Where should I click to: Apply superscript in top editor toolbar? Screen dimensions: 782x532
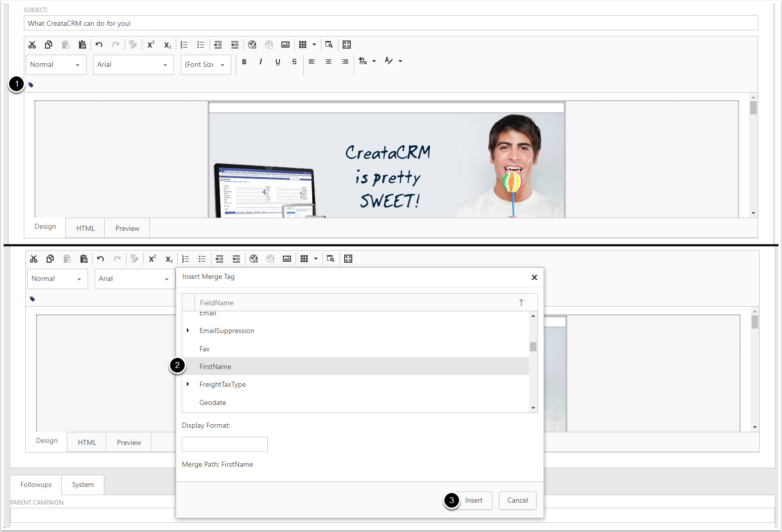click(x=151, y=45)
